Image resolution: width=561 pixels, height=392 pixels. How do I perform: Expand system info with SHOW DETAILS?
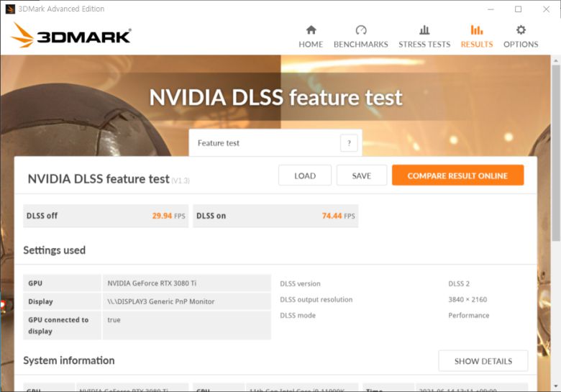pyautogui.click(x=483, y=361)
